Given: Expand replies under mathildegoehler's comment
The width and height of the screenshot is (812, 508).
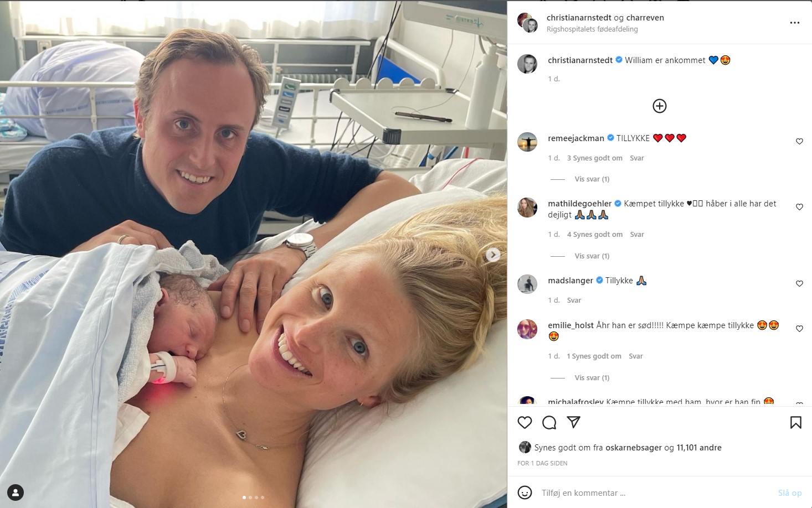Looking at the screenshot, I should tap(592, 256).
